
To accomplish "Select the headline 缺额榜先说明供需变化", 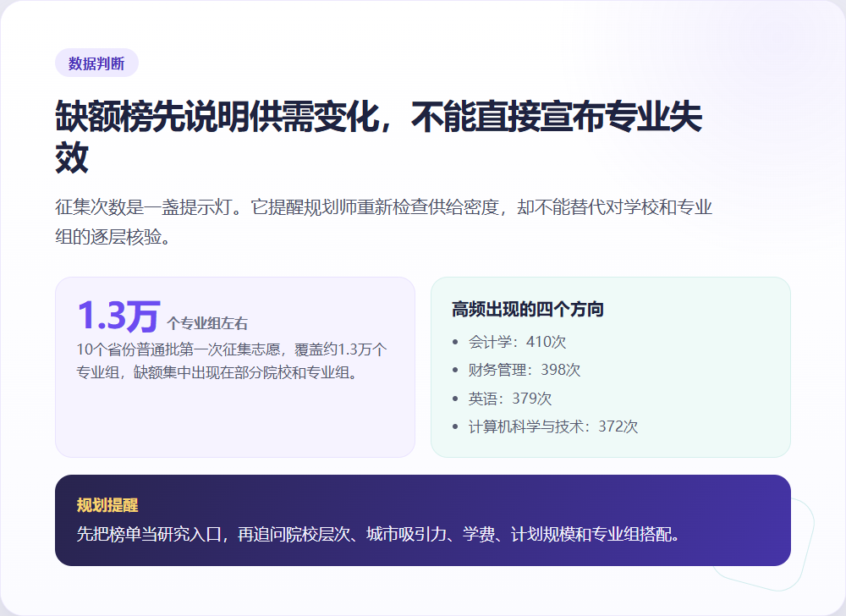I will [379, 137].
